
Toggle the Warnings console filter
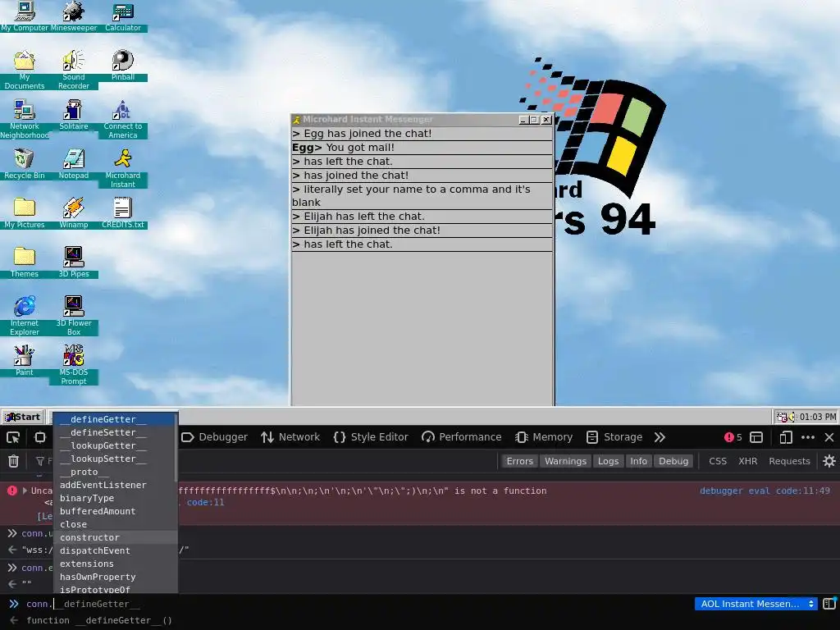[x=565, y=461]
